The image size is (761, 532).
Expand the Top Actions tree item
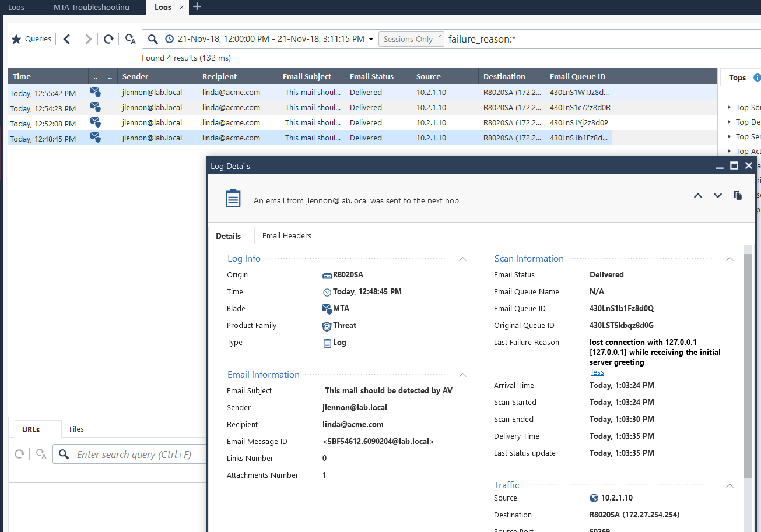pos(730,151)
